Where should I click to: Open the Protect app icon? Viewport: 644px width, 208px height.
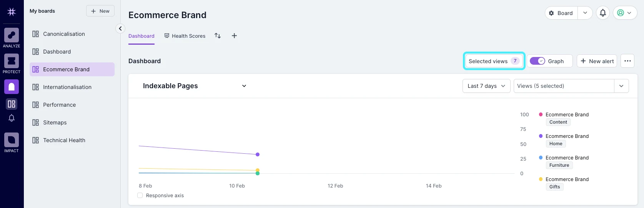point(12,61)
